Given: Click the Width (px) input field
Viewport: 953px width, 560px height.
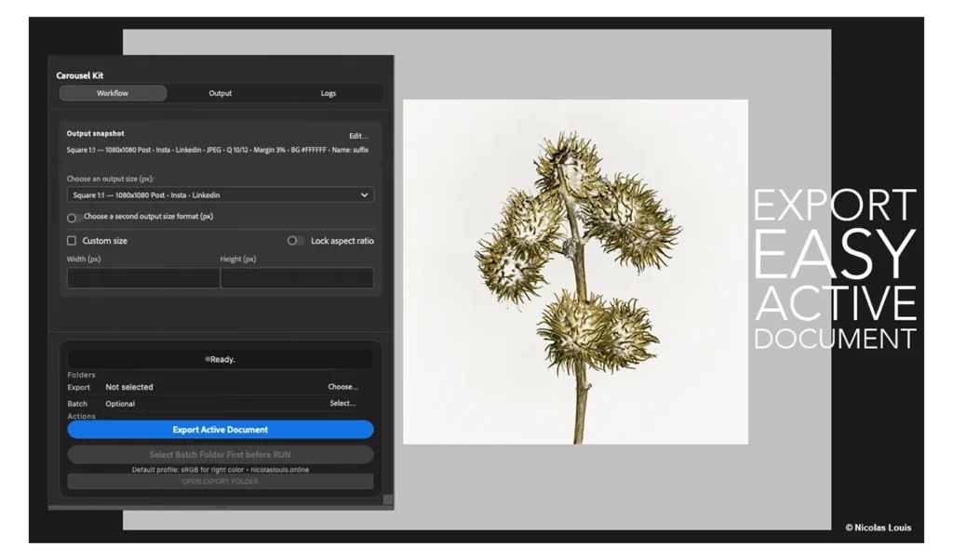Looking at the screenshot, I should 142,277.
